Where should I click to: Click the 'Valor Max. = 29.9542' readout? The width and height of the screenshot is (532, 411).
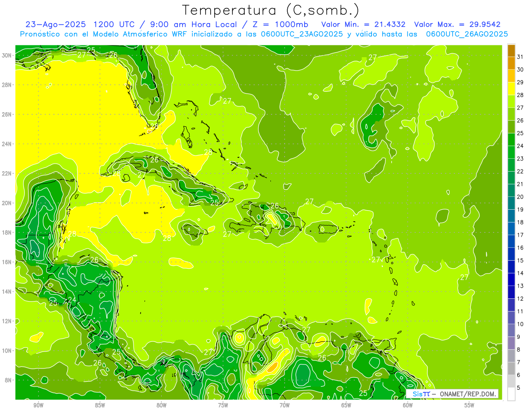pos(457,24)
